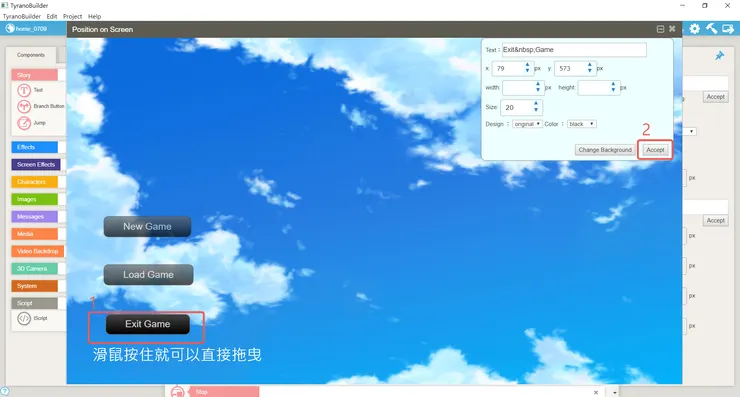Expand the Messages category
Image resolution: width=740 pixels, height=397 pixels.
tap(34, 217)
